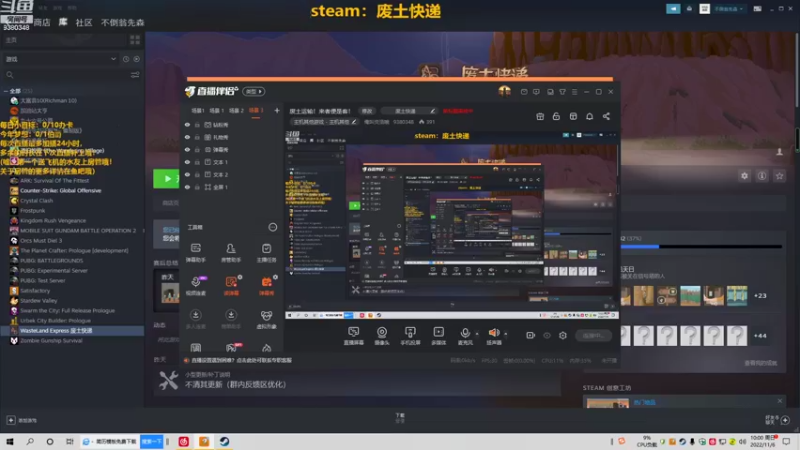Open Steam 库 tab
The width and height of the screenshot is (800, 450).
[63, 22]
